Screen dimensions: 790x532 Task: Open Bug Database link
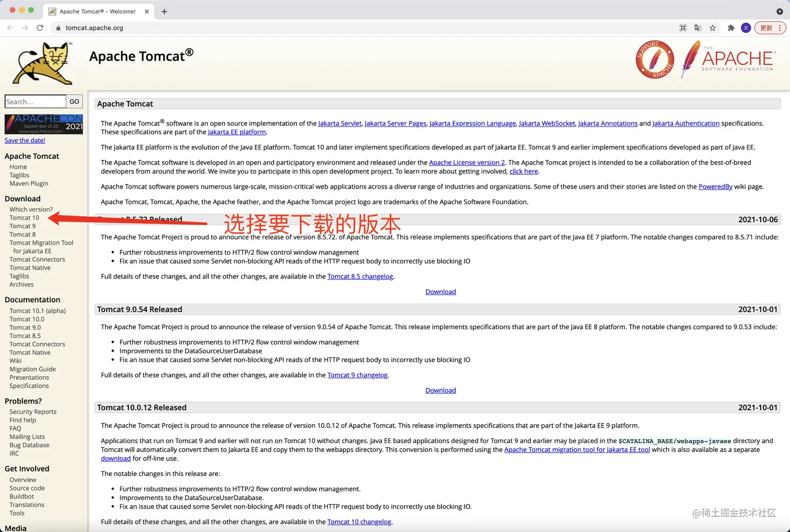[x=29, y=445]
